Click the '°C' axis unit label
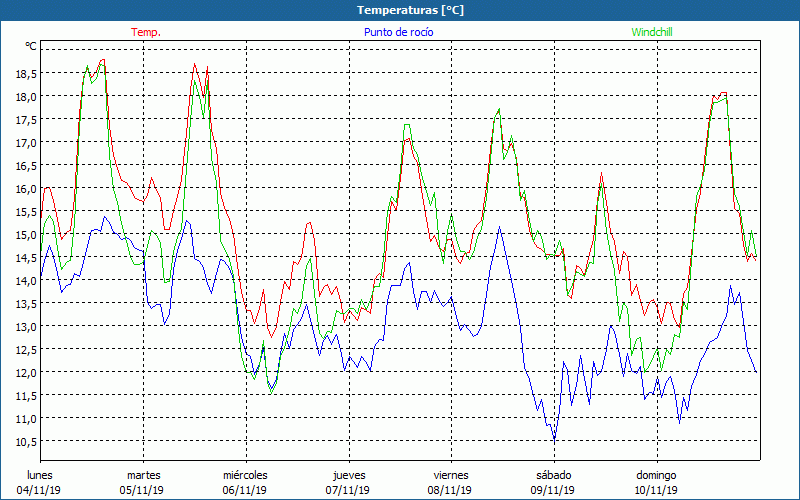 [x=31, y=46]
